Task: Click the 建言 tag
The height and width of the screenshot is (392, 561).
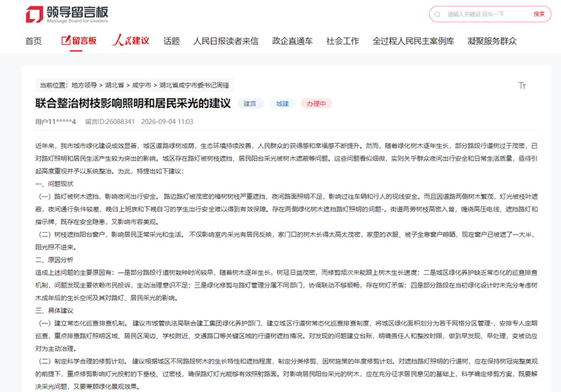Action: 250,104
